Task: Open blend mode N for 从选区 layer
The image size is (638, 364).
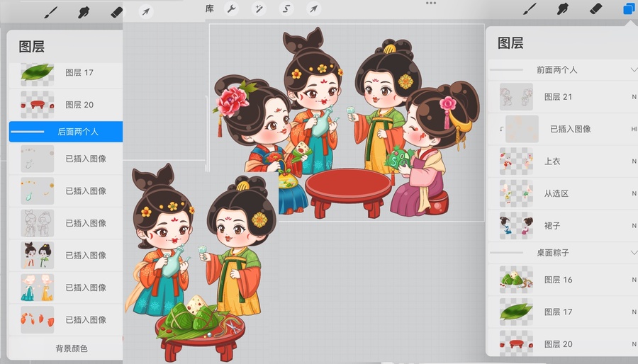Action: pyautogui.click(x=634, y=193)
